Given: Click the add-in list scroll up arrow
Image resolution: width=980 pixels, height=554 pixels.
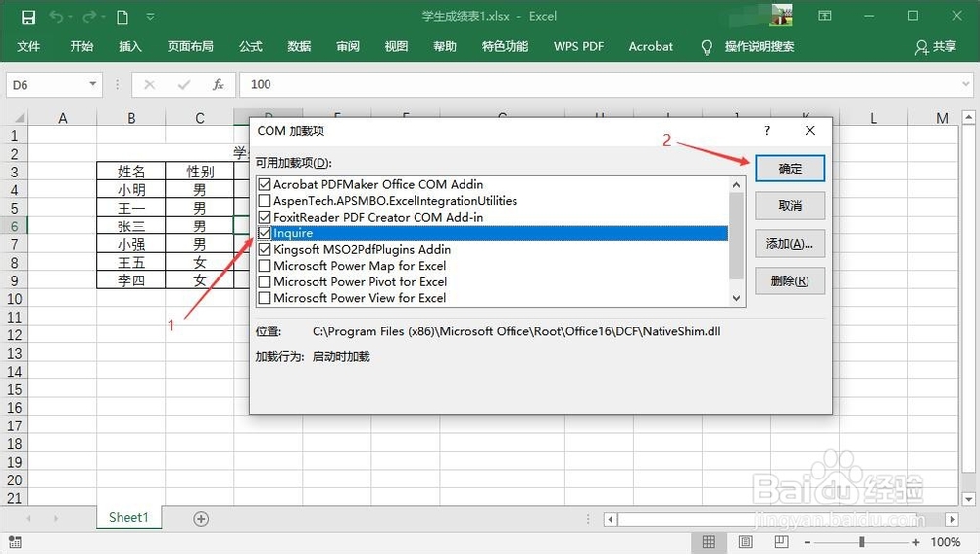Looking at the screenshot, I should point(736,185).
